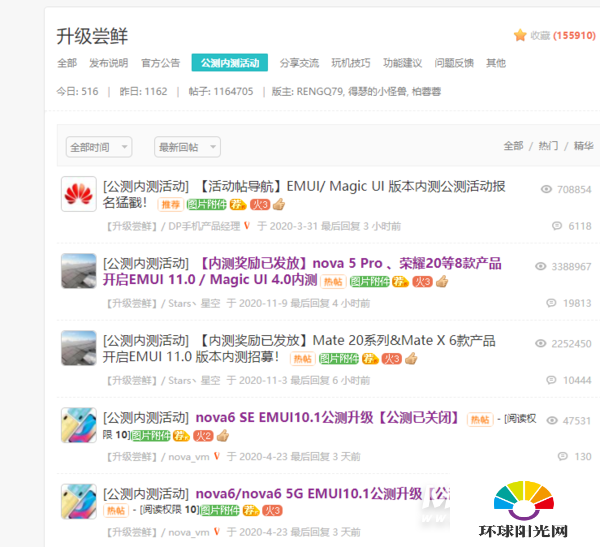The image size is (600, 547).
Task: Open the Mate 20系列 & Mate X post
Action: (x=299, y=348)
